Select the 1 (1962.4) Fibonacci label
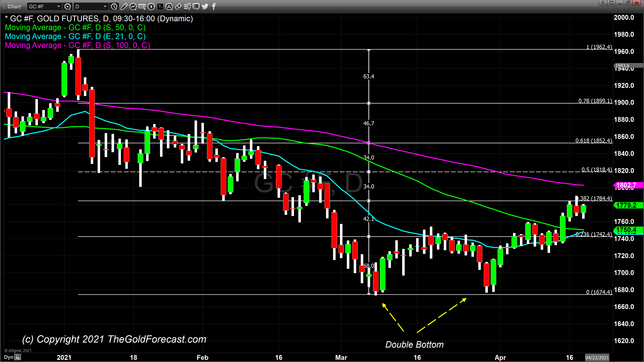The height and width of the screenshot is (362, 644). (599, 47)
